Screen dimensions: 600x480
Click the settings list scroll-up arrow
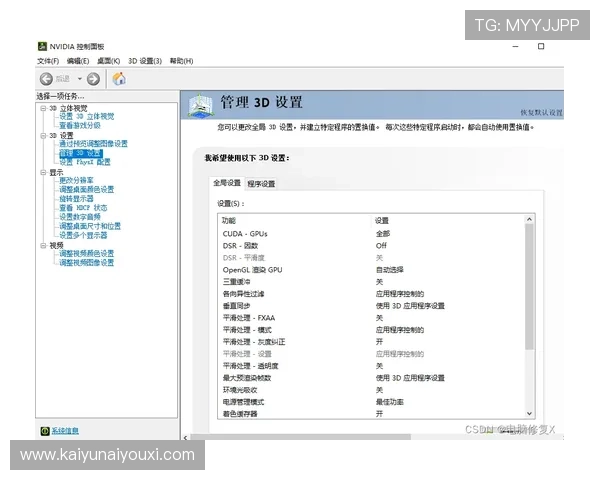click(529, 219)
